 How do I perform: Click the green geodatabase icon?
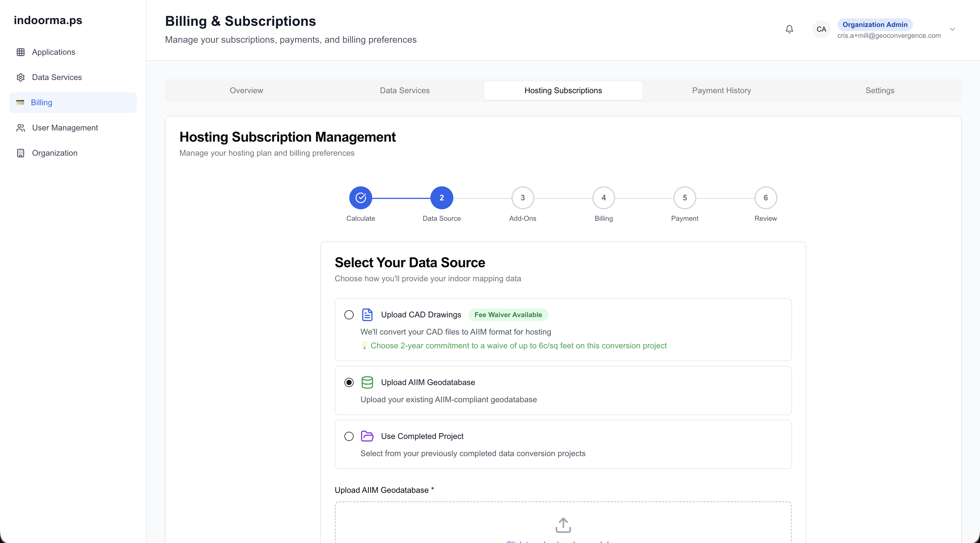(367, 382)
